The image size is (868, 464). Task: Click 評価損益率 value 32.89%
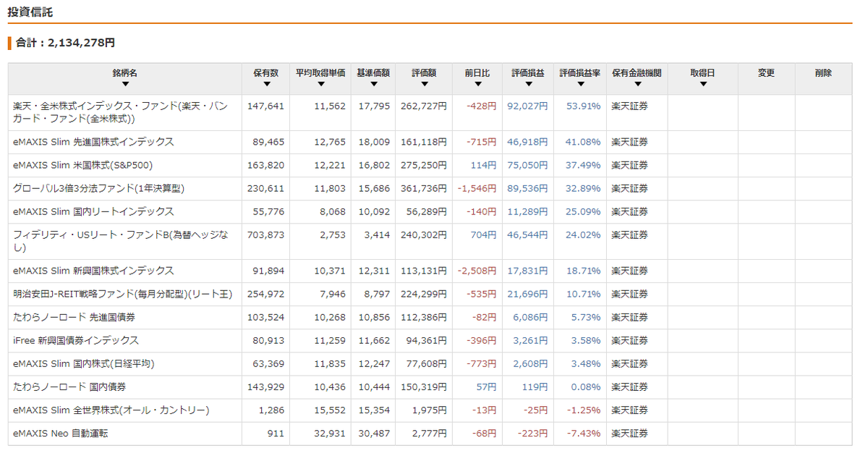[583, 188]
